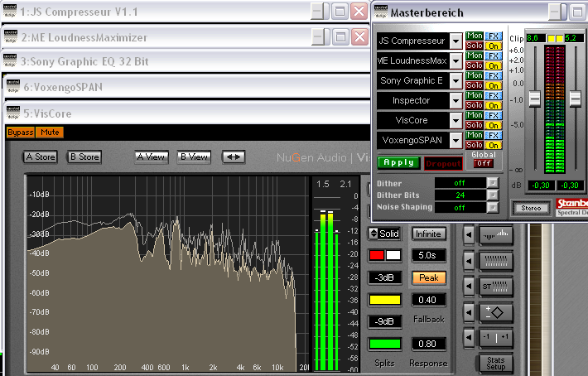Click the yellow split color swatch

click(385, 300)
